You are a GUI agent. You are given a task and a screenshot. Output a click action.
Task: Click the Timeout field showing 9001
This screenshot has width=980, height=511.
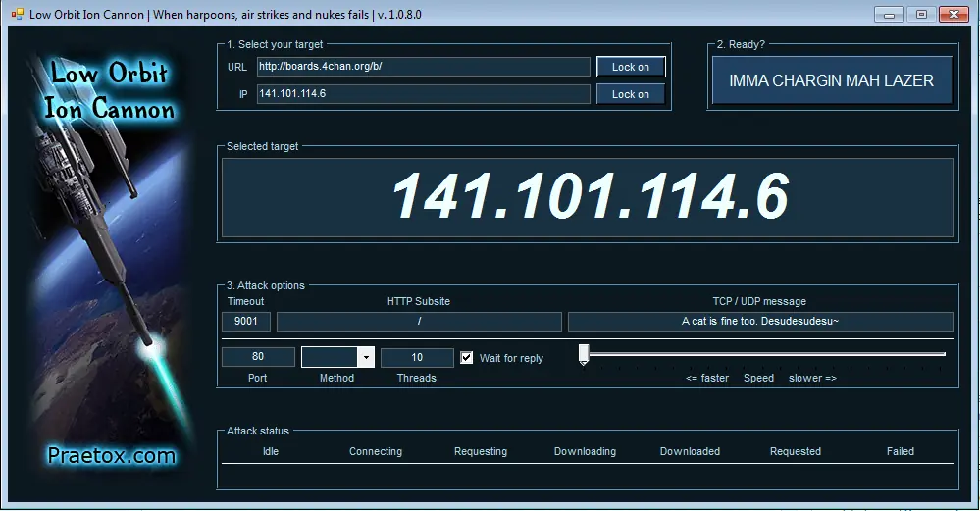[245, 321]
